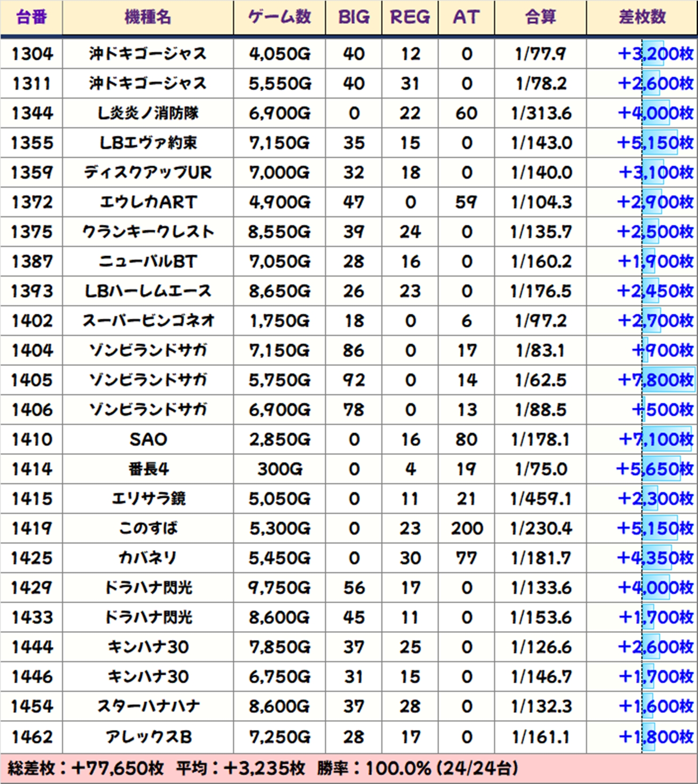Click the エリサラ鏡 machine name
The image size is (698, 784).
tap(148, 499)
